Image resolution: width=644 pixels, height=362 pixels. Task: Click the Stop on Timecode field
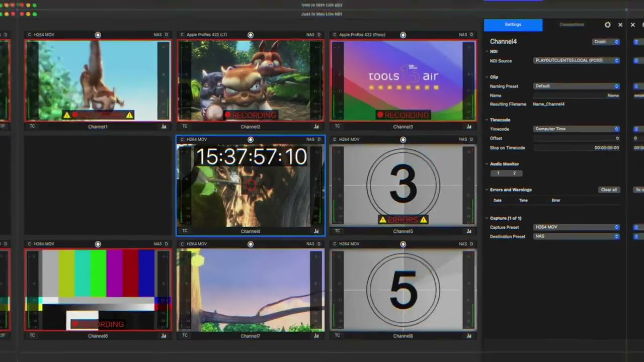pos(577,148)
